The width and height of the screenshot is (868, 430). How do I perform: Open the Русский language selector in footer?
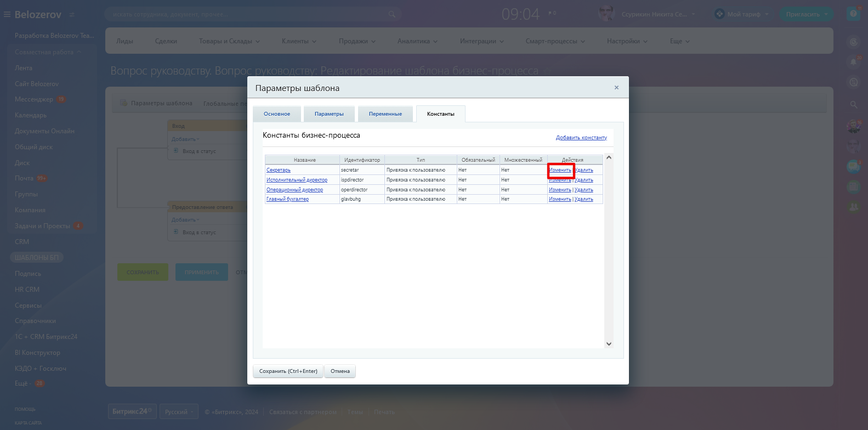click(x=179, y=412)
